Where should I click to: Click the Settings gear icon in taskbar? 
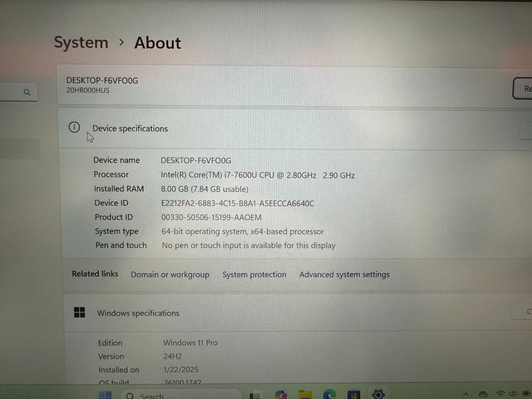378,394
